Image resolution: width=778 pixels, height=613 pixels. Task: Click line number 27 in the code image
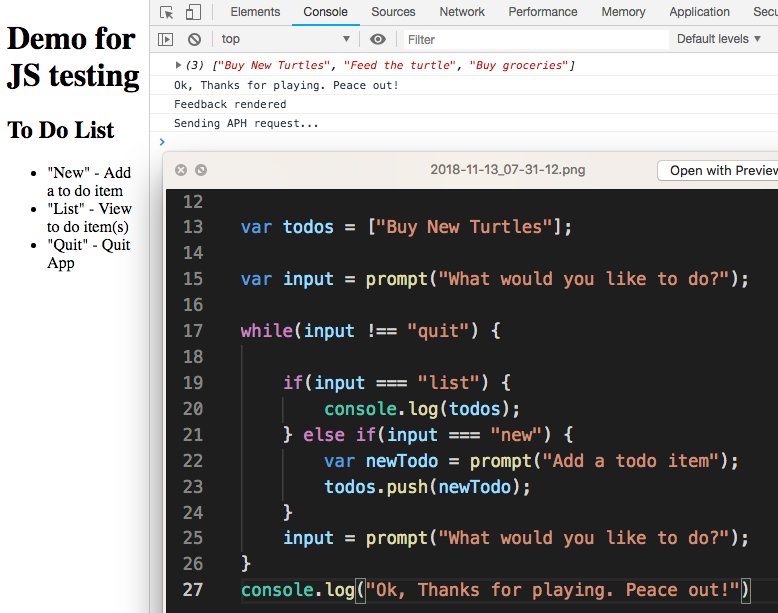point(193,590)
